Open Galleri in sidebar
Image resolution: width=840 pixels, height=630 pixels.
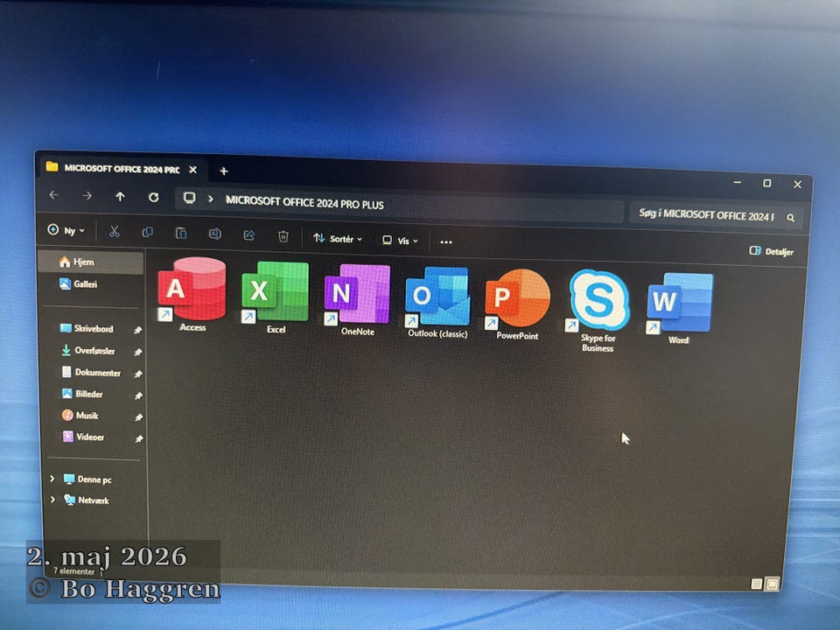click(x=78, y=283)
